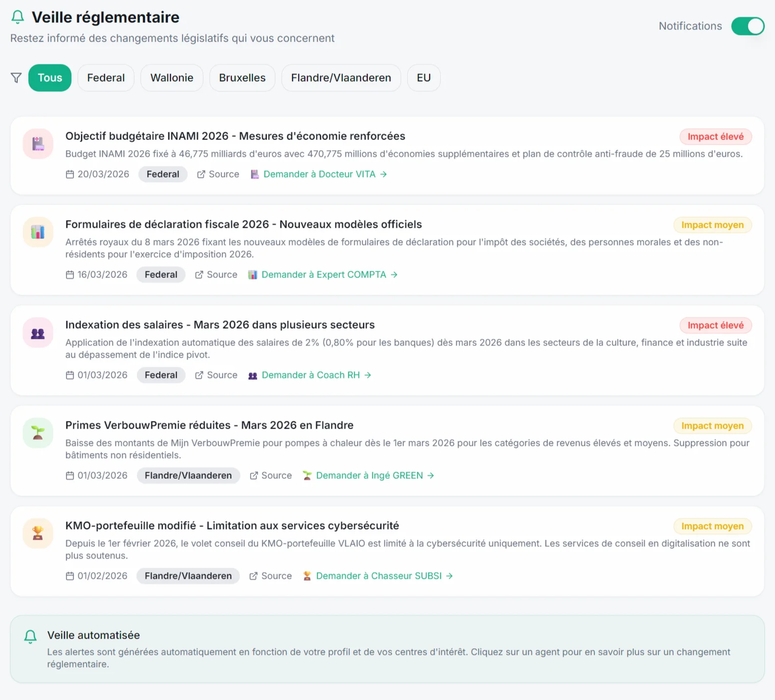775x700 pixels.
Task: Show only EU alerts
Action: [x=424, y=78]
